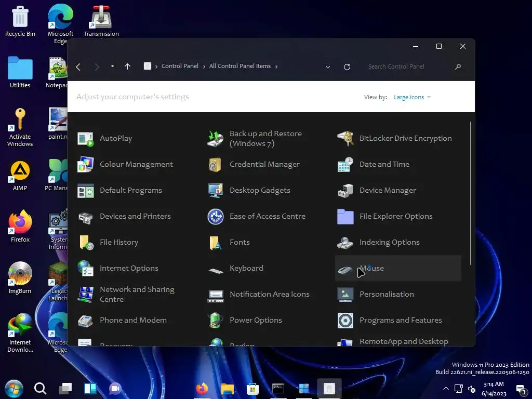Select Internet Download Manager desktop shortcut
Viewport: 532px width, 399px height.
point(20,333)
